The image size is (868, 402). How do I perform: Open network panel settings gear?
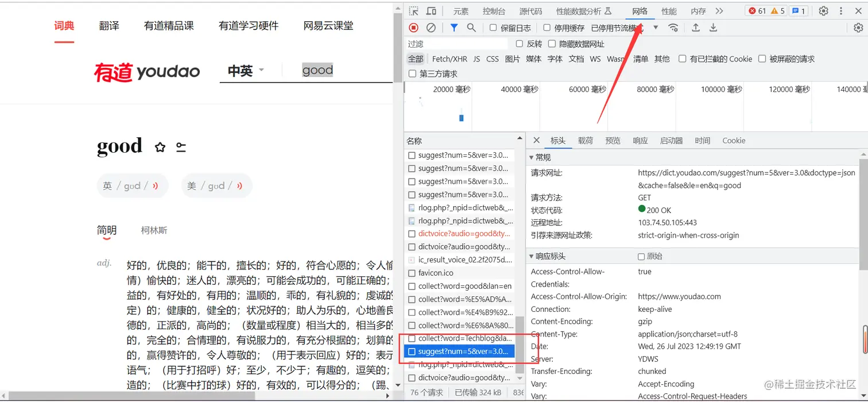point(858,28)
